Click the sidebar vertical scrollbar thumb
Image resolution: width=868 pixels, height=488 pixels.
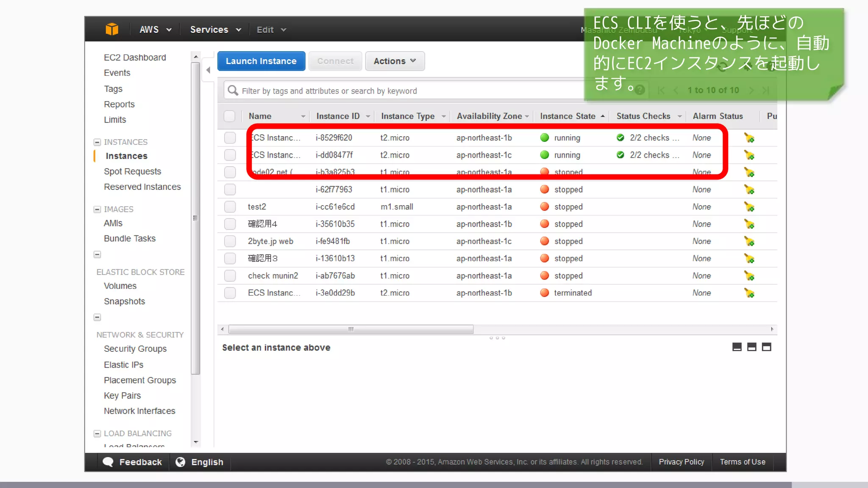tap(195, 218)
